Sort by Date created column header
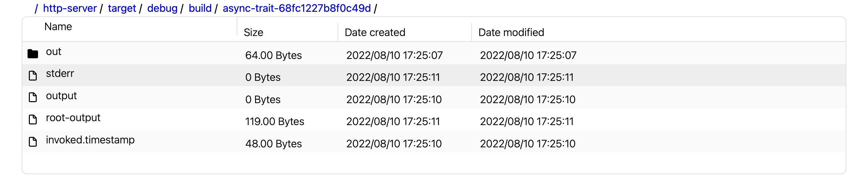The width and height of the screenshot is (868, 184). pos(375,33)
